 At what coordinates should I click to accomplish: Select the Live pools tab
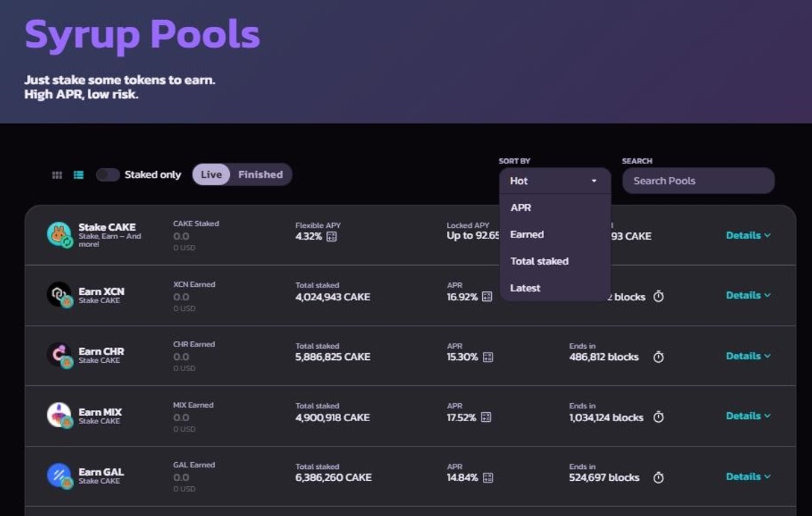pos(211,175)
